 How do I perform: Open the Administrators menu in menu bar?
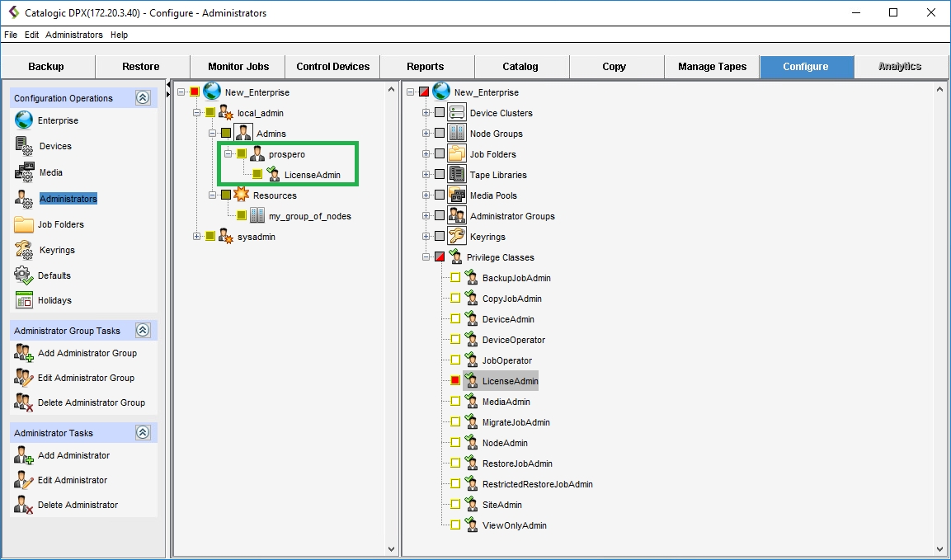(x=74, y=35)
